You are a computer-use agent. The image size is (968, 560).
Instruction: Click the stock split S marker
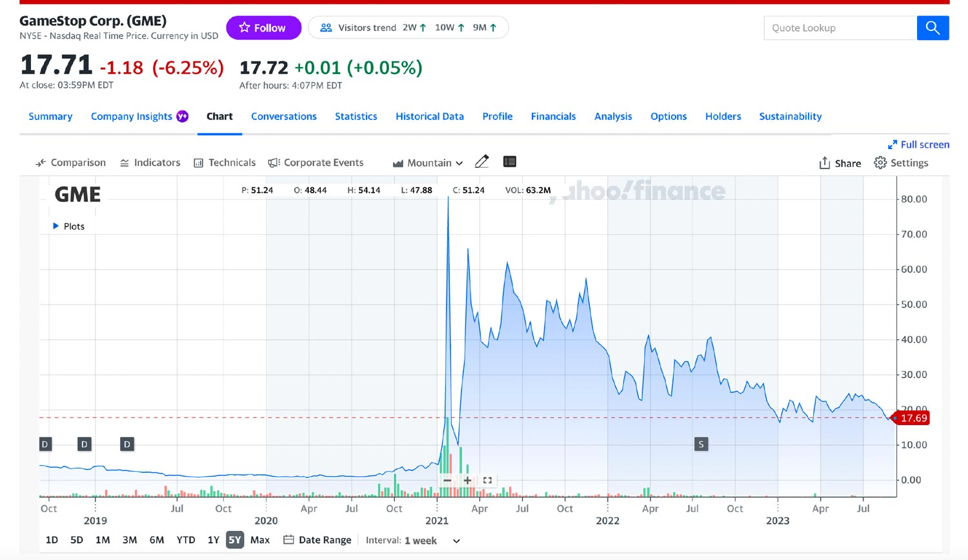pos(701,444)
